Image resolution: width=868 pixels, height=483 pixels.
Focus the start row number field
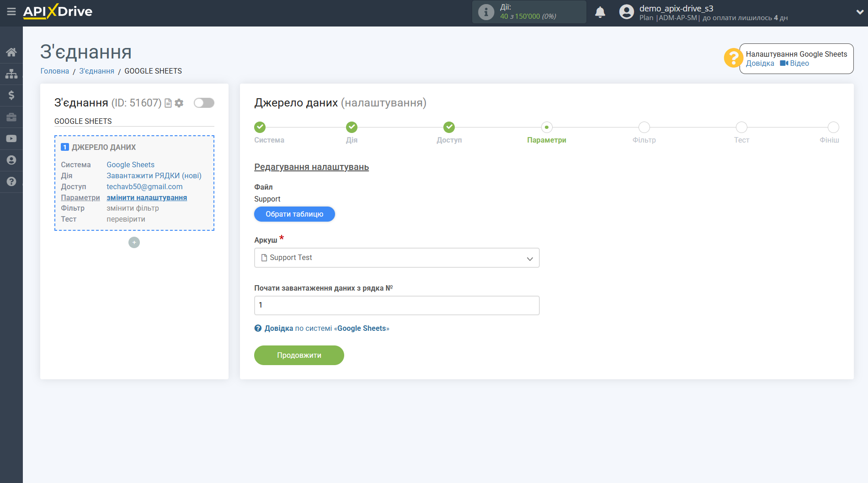tap(397, 305)
